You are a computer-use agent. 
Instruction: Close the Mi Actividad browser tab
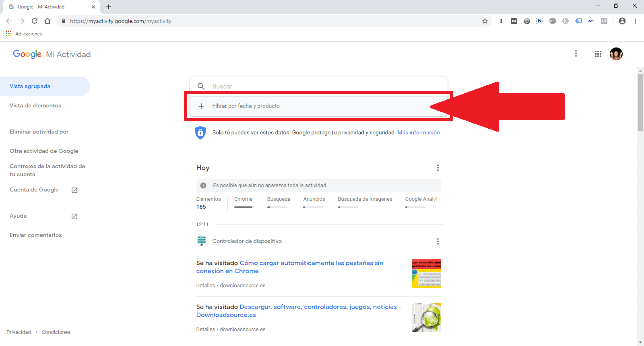93,7
